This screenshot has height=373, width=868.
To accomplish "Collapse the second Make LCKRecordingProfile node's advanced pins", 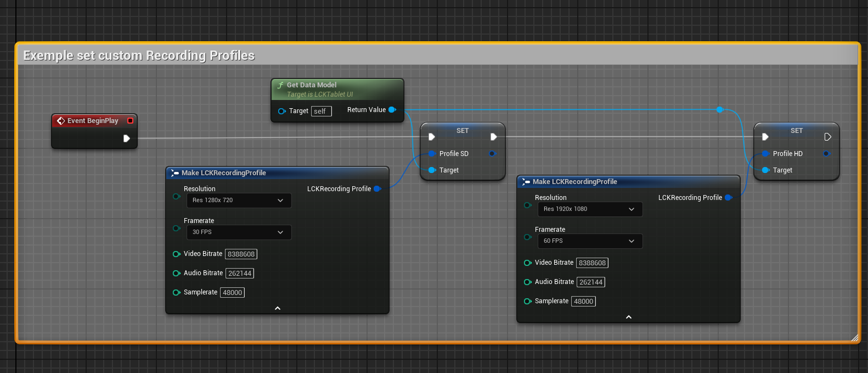I will pyautogui.click(x=629, y=317).
